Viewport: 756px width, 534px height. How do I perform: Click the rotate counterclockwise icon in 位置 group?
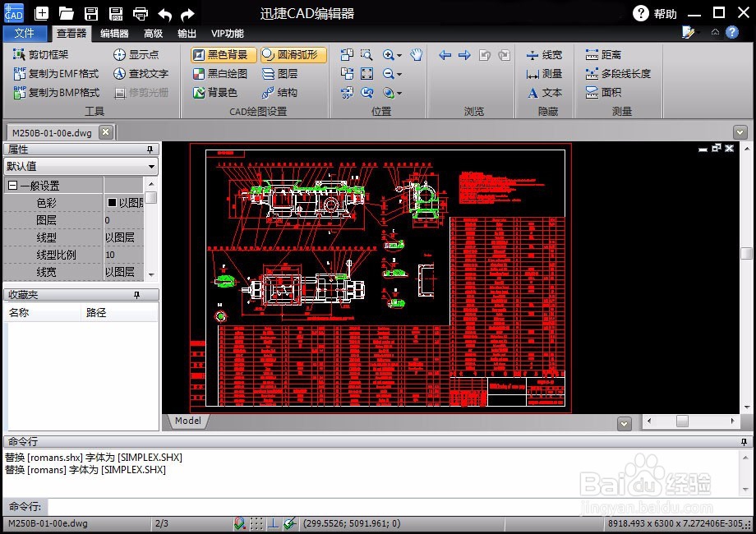tap(347, 54)
